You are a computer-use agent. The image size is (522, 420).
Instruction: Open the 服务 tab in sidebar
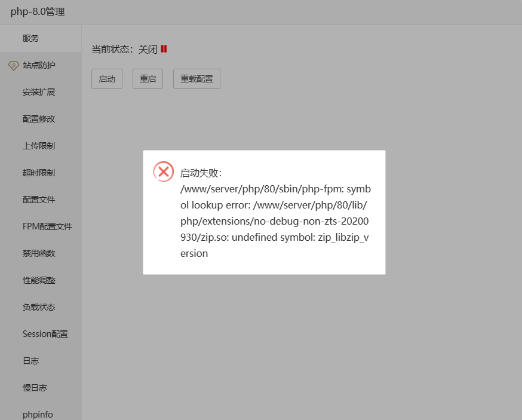click(41, 38)
